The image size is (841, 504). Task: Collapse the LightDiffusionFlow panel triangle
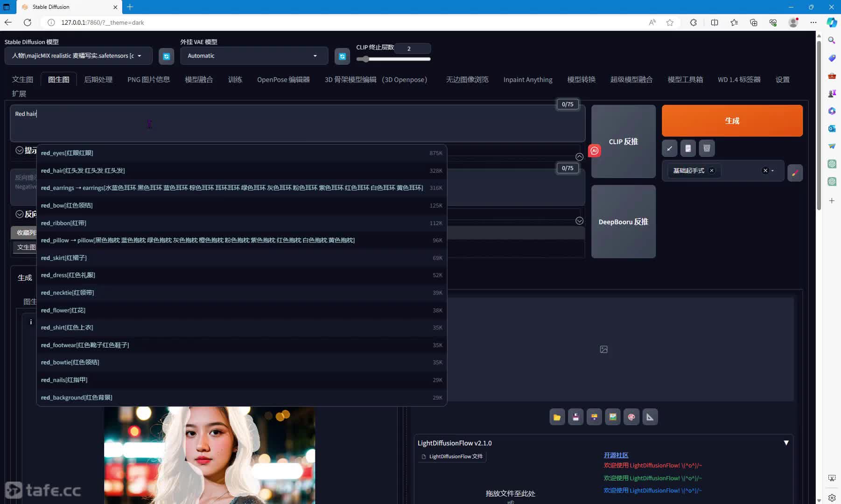click(x=786, y=443)
